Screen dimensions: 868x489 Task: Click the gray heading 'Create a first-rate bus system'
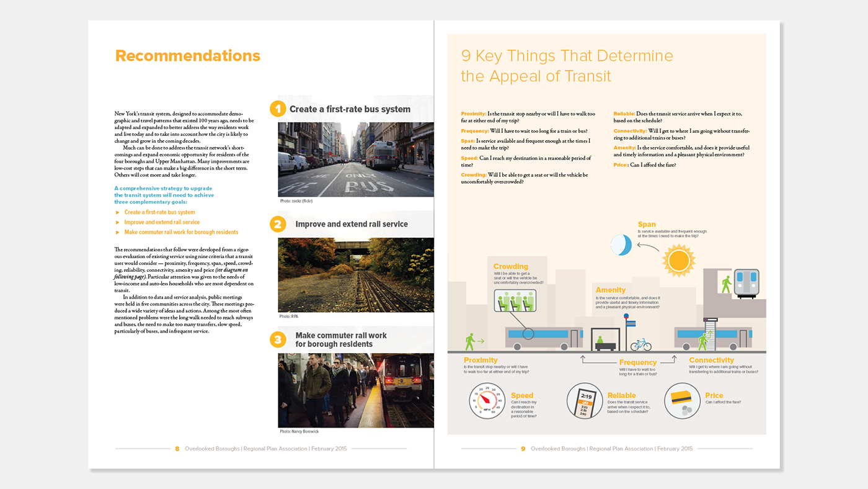[x=350, y=109]
